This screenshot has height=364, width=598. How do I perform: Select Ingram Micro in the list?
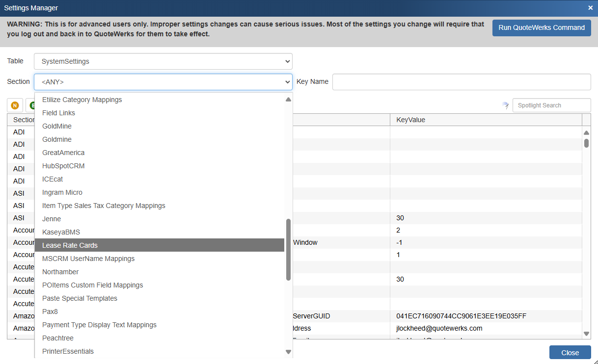(62, 192)
